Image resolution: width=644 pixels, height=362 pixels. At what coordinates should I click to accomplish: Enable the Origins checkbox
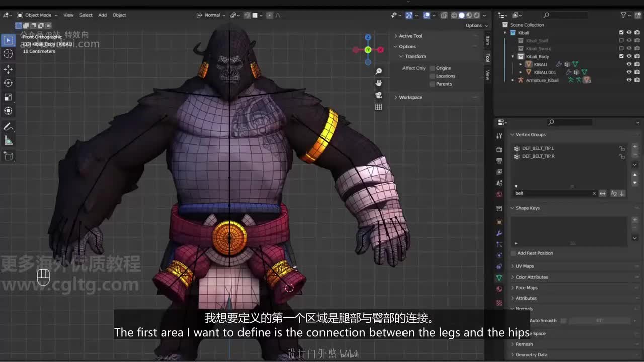pos(432,68)
